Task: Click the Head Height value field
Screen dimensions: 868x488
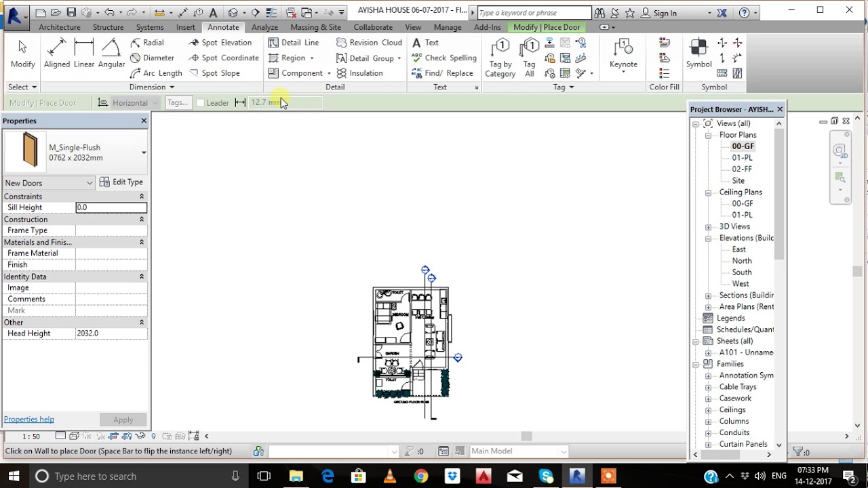Action: [x=111, y=333]
